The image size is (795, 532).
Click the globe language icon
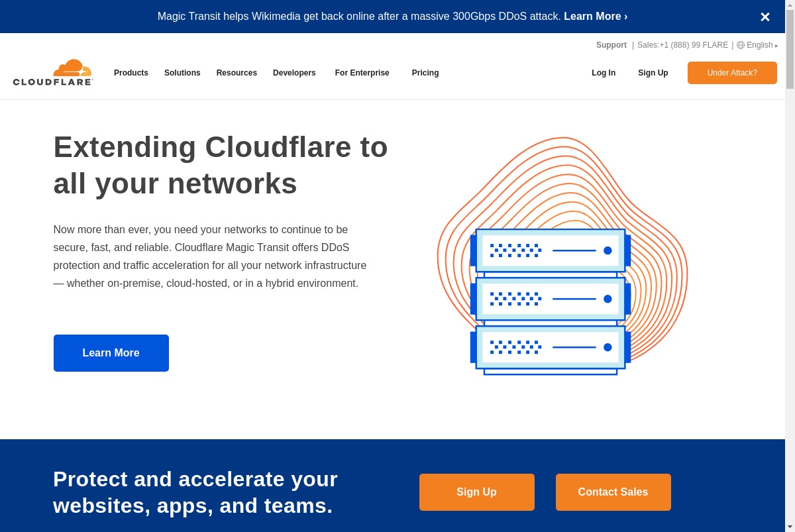tap(741, 45)
